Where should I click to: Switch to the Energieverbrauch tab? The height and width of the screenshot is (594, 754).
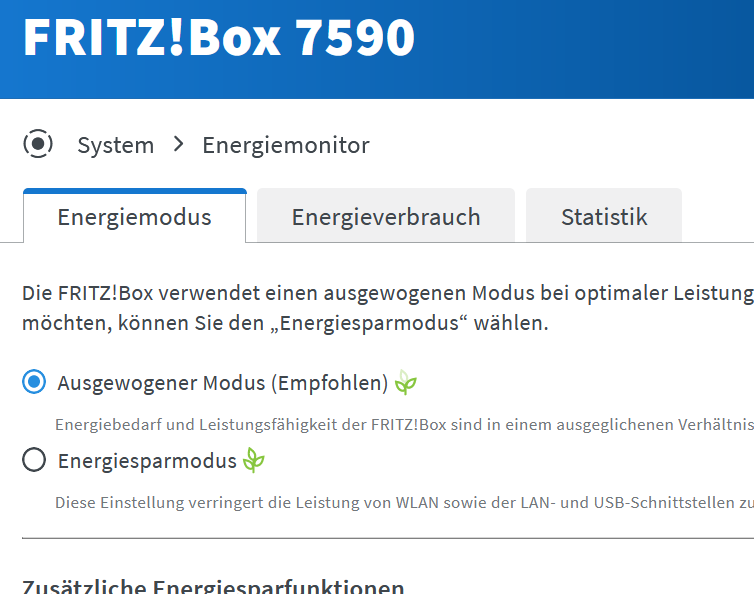point(386,216)
